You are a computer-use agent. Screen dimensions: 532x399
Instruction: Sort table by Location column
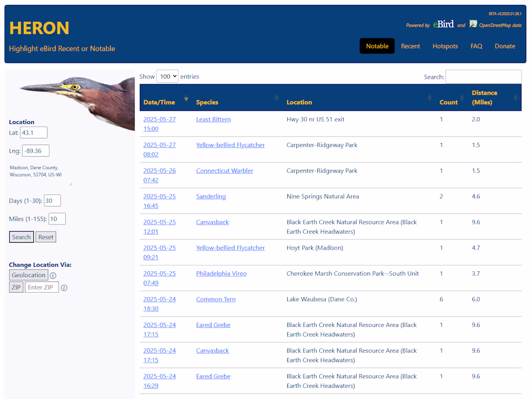point(360,98)
